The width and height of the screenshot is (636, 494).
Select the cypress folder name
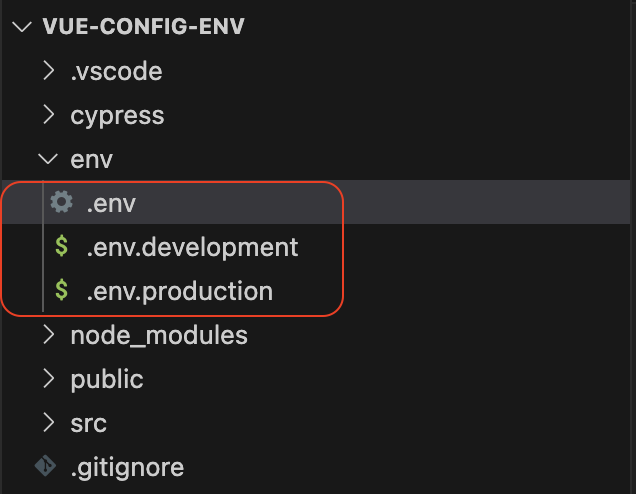pos(117,115)
